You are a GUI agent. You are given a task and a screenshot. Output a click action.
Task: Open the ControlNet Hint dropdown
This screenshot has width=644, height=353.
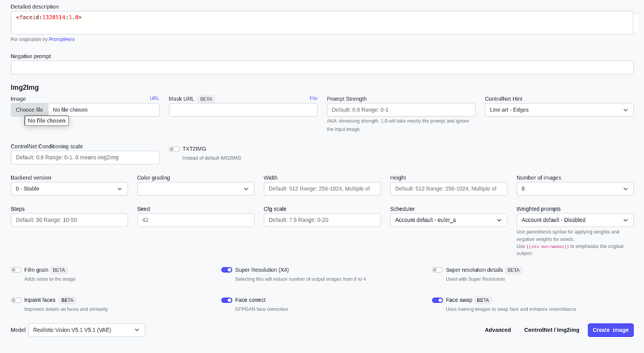coord(559,110)
